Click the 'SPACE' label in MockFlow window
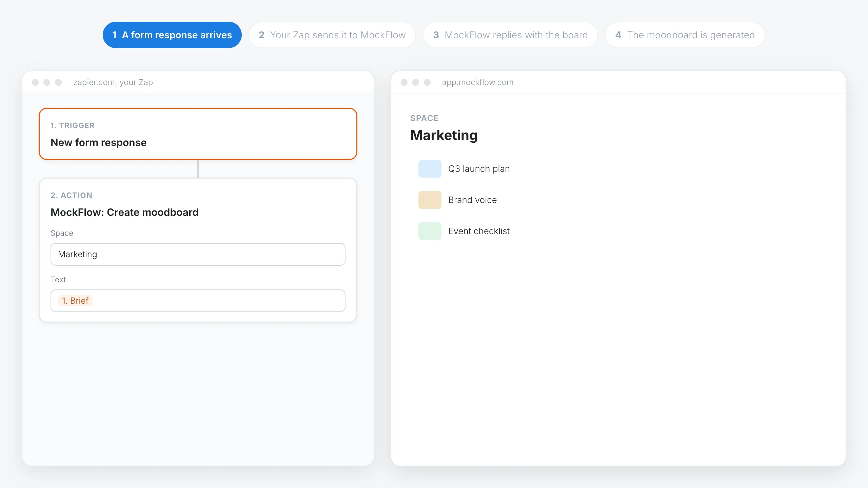 click(425, 118)
